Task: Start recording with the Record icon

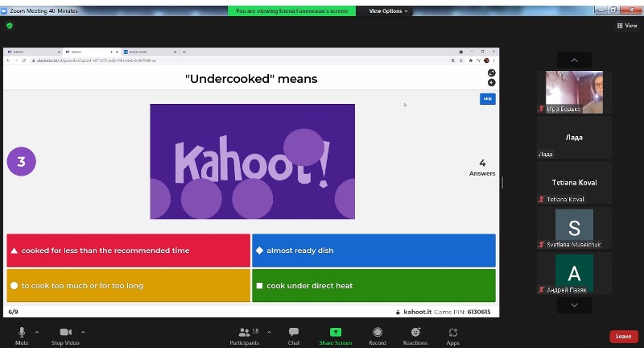Action: click(378, 336)
